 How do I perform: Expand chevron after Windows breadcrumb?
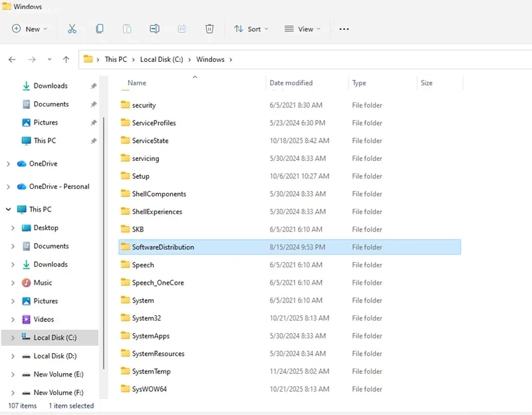(x=231, y=60)
